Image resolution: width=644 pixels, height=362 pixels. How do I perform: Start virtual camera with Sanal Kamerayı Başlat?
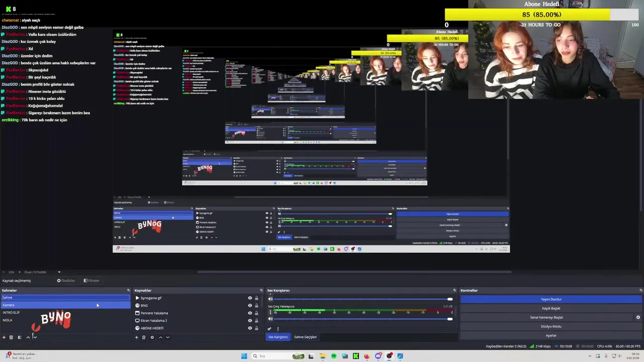[x=546, y=317]
